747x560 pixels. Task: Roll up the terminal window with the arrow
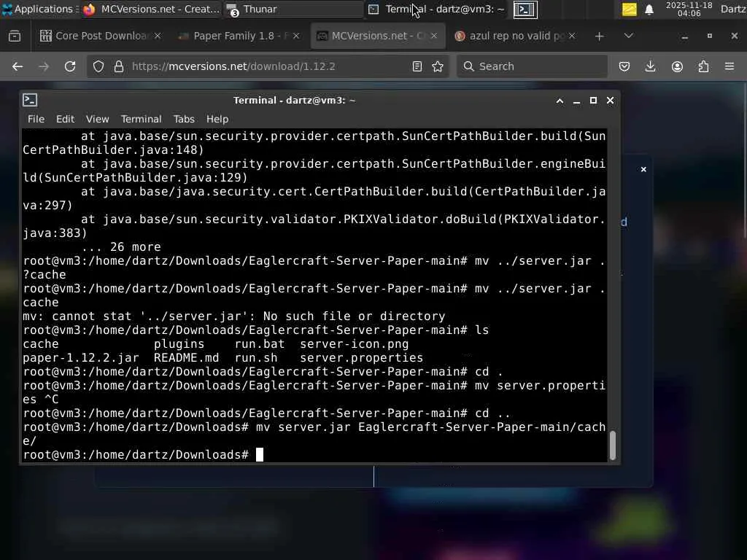tap(560, 101)
